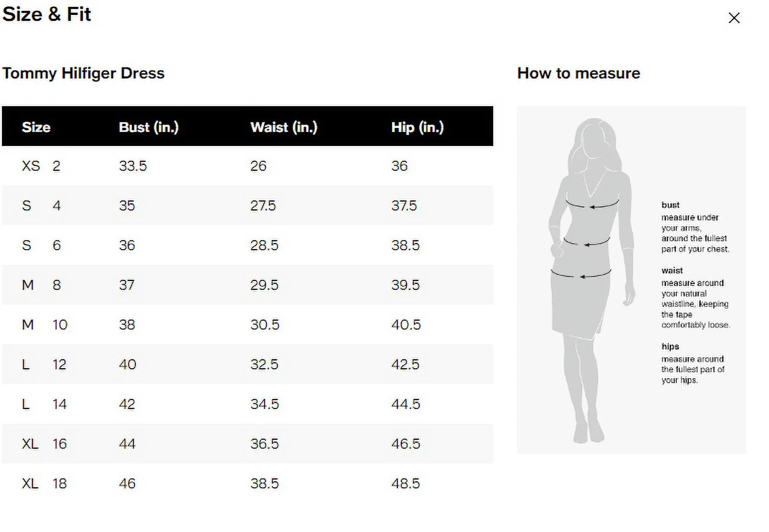Select the Bust (in.) column header

[148, 127]
